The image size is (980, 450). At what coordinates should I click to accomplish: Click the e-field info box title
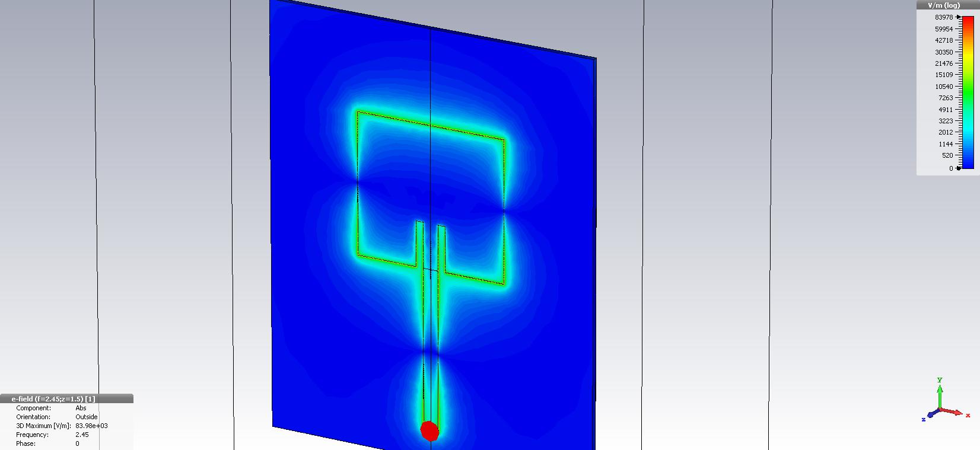pyautogui.click(x=53, y=399)
